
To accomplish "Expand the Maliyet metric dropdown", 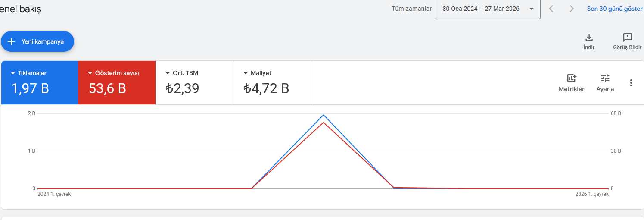I will pyautogui.click(x=246, y=73).
